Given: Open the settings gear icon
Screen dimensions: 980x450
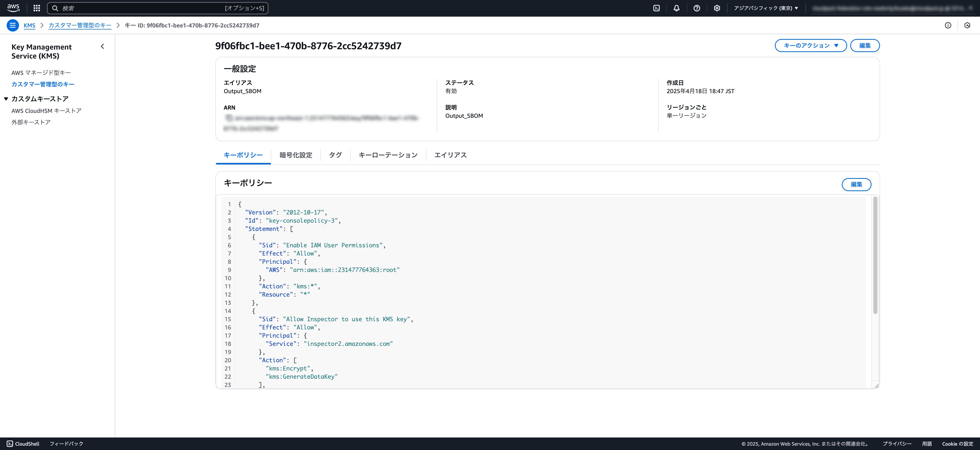Looking at the screenshot, I should tap(717, 8).
